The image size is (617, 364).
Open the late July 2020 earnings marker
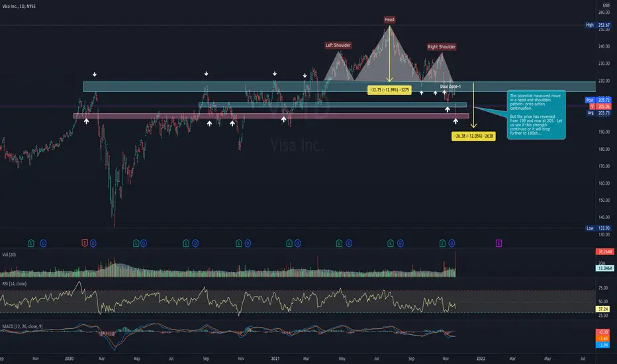click(186, 243)
